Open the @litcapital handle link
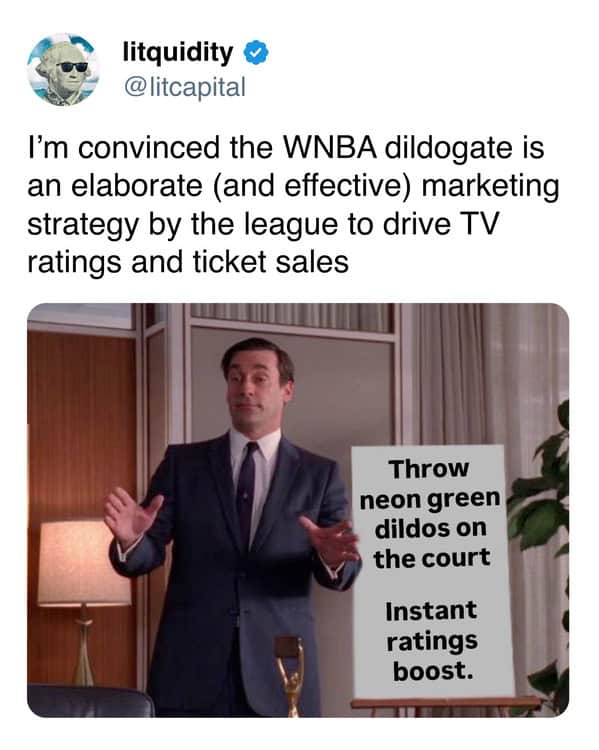The width and height of the screenshot is (599, 750). (185, 88)
